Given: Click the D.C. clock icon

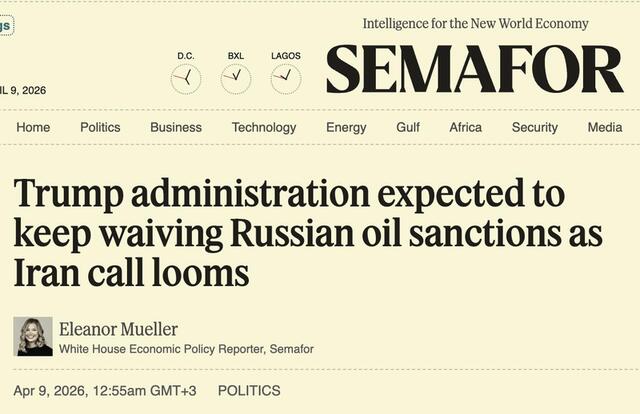Looking at the screenshot, I should click(x=186, y=78).
